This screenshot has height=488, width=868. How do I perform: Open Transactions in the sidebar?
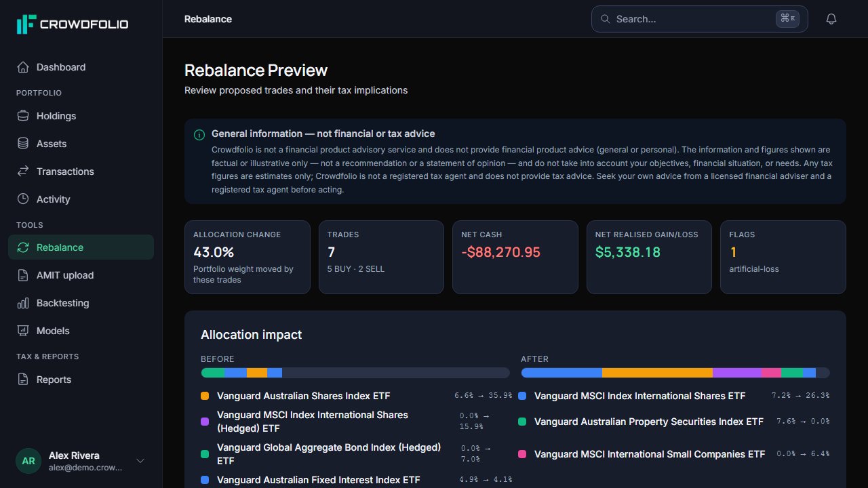click(81, 171)
